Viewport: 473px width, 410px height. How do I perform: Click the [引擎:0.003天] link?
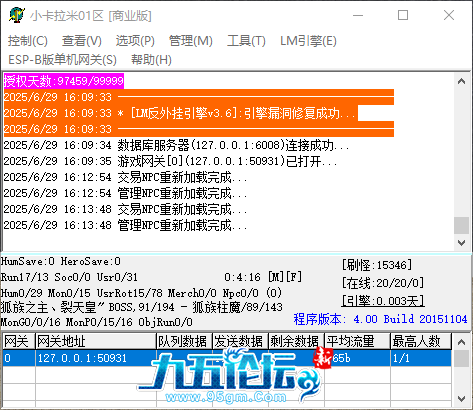(x=383, y=301)
